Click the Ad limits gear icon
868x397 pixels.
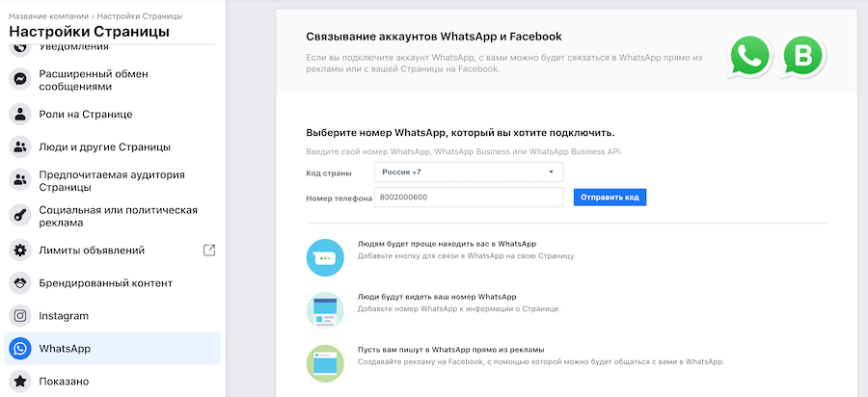click(19, 251)
